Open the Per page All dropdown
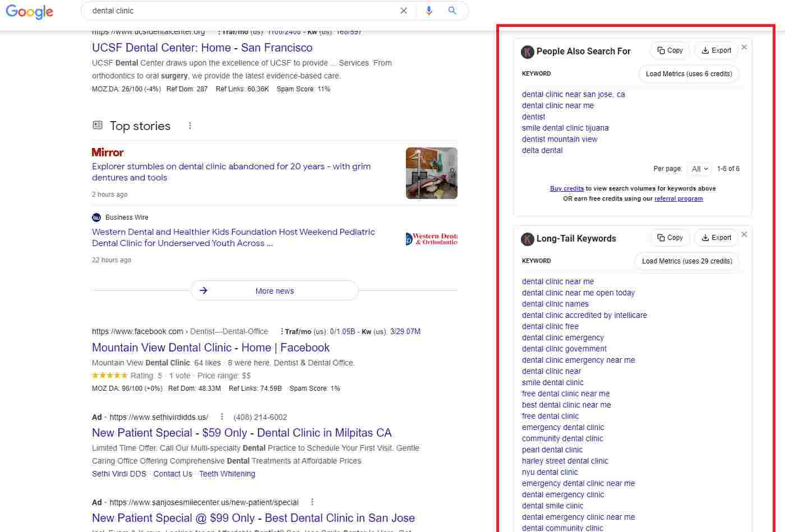The height and width of the screenshot is (532, 785). (x=699, y=169)
